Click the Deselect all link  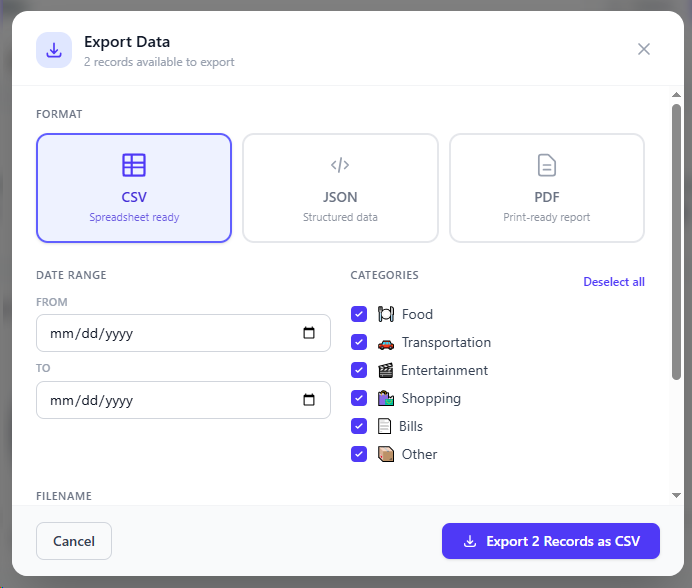[614, 282]
